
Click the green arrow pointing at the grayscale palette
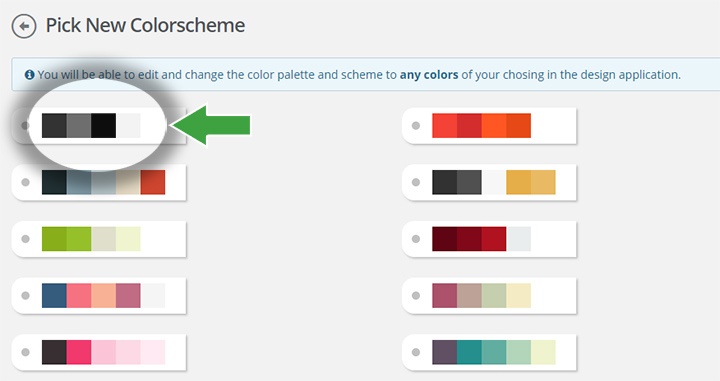(211, 125)
